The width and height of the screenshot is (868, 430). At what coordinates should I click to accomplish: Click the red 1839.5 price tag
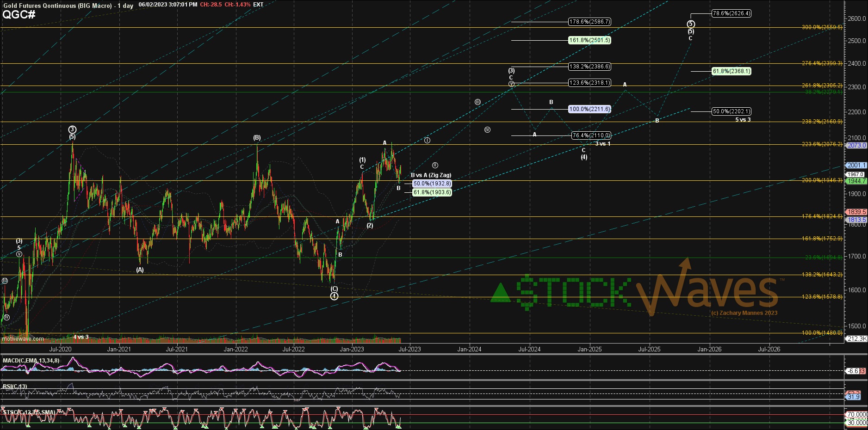click(856, 212)
